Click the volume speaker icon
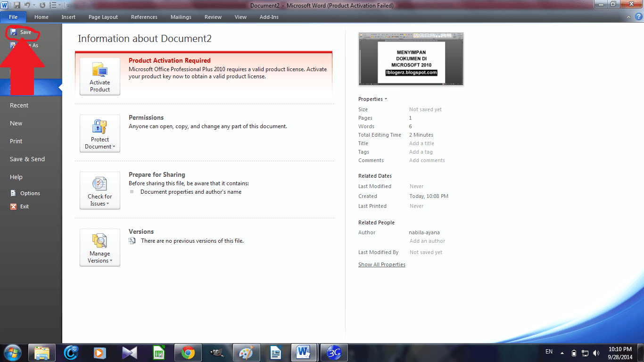 tap(597, 353)
